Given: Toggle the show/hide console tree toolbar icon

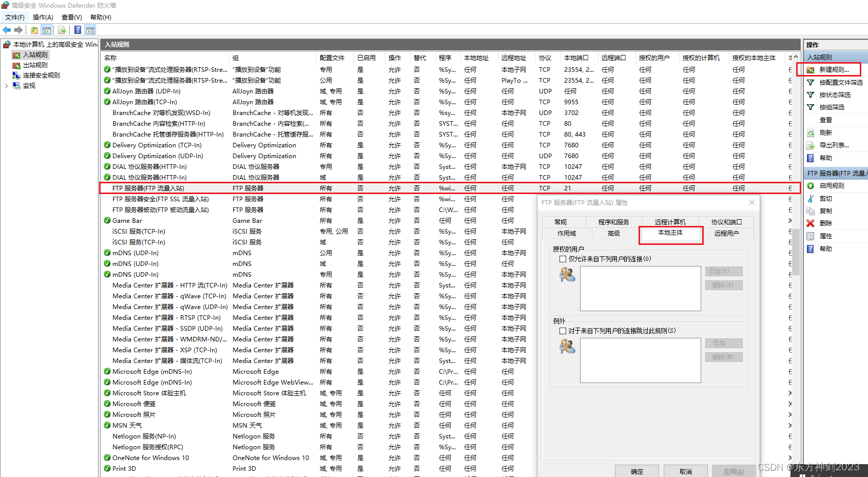Looking at the screenshot, I should [47, 30].
